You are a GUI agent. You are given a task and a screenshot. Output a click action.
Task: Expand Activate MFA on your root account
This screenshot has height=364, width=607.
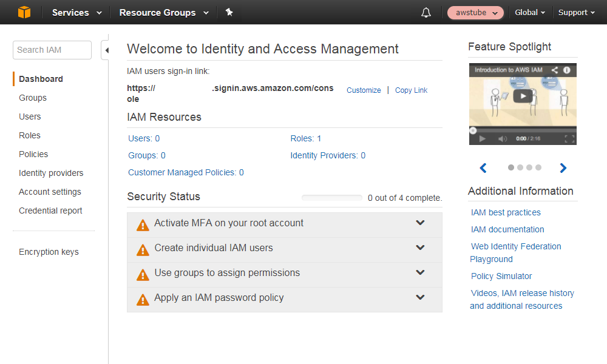[420, 223]
